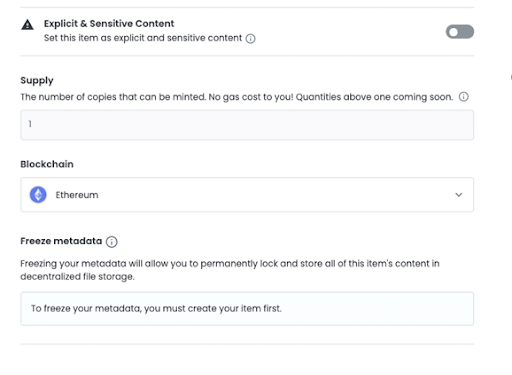Click 'The number of copies' description text

click(113, 97)
